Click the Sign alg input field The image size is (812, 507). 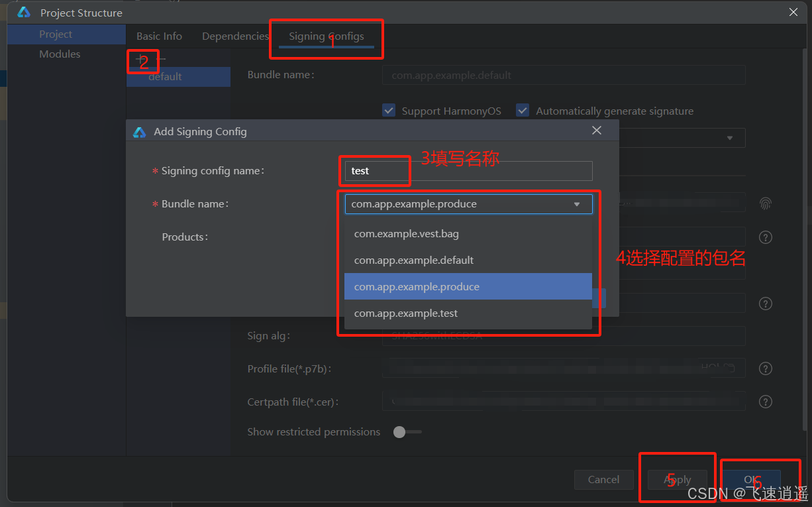[x=564, y=336]
